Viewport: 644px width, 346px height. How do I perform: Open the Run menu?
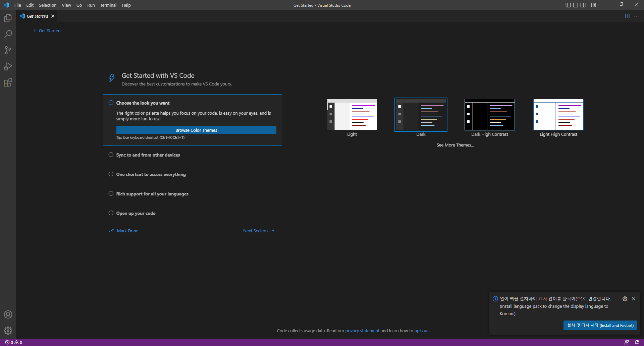(91, 5)
